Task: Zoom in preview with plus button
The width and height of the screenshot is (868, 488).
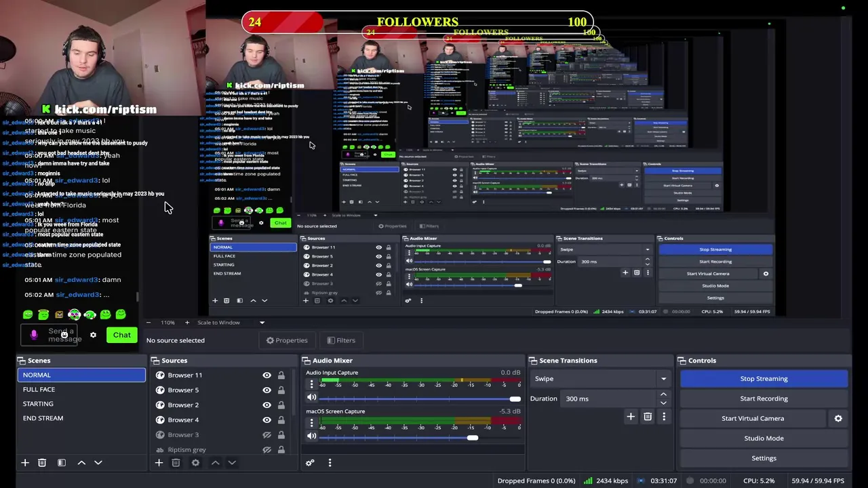Action: point(187,323)
